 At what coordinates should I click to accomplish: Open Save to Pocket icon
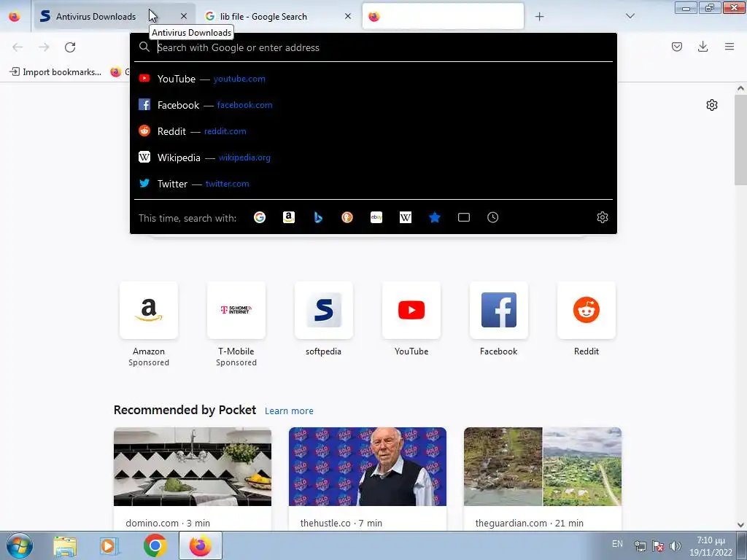pyautogui.click(x=677, y=47)
